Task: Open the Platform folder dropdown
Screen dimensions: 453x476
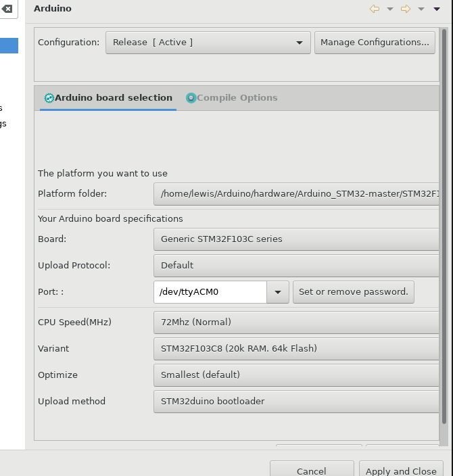Action: coord(297,194)
